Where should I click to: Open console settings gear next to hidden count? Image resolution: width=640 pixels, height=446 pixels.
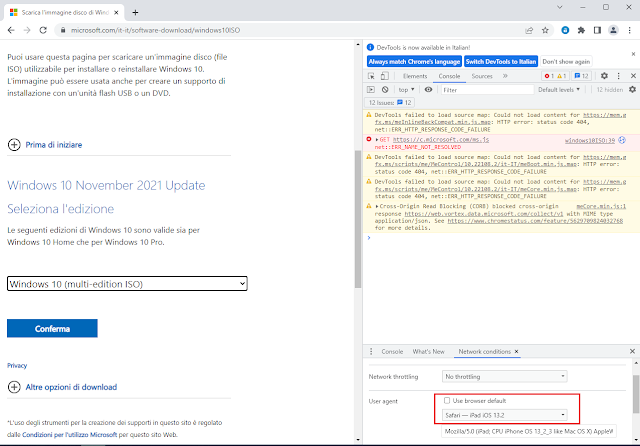[632, 89]
